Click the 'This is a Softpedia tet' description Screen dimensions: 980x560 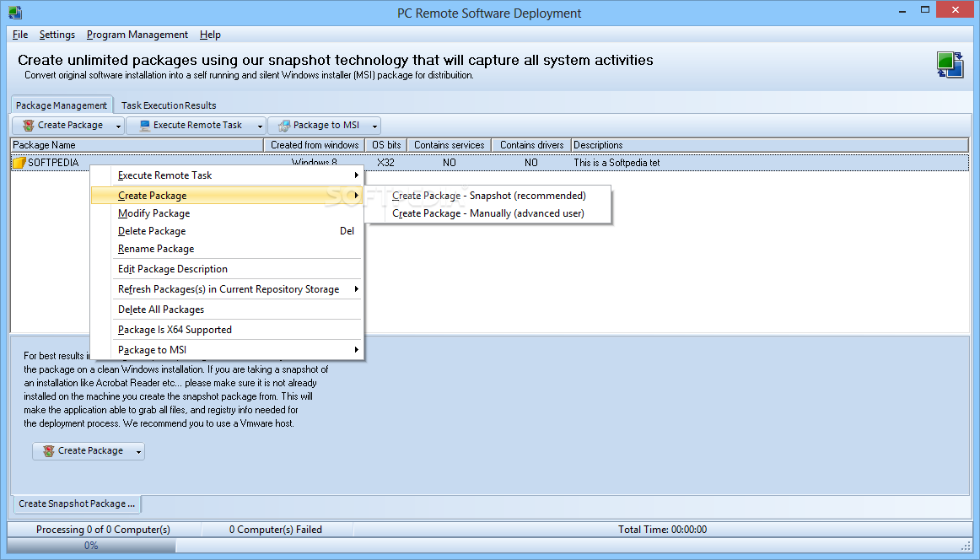point(617,163)
